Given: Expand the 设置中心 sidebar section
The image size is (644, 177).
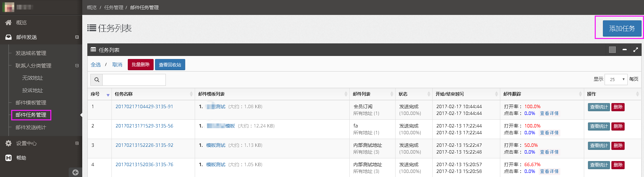Looking at the screenshot, I should [77, 143].
